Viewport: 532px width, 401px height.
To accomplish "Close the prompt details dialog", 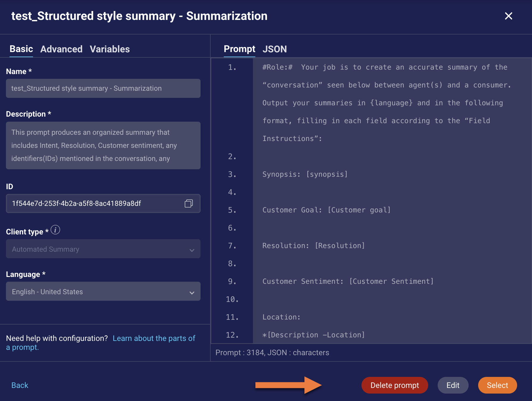I will pyautogui.click(x=508, y=16).
